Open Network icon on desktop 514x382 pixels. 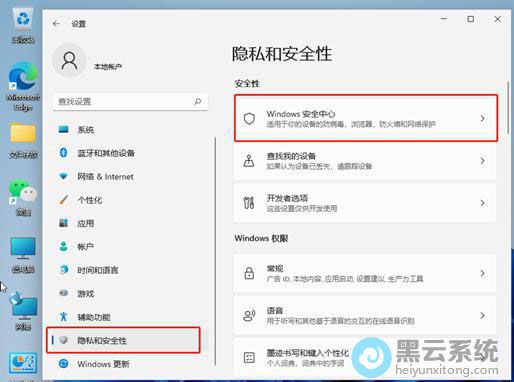point(23,311)
